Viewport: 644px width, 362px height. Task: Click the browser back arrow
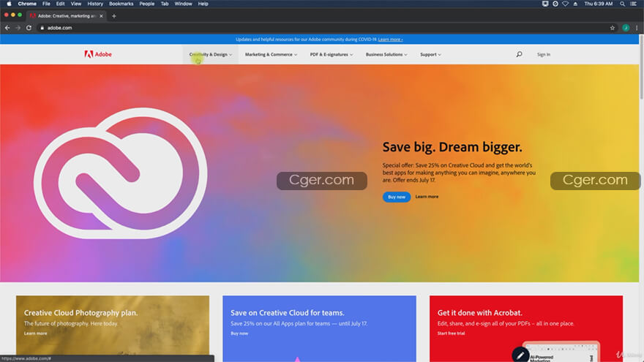pos(7,28)
